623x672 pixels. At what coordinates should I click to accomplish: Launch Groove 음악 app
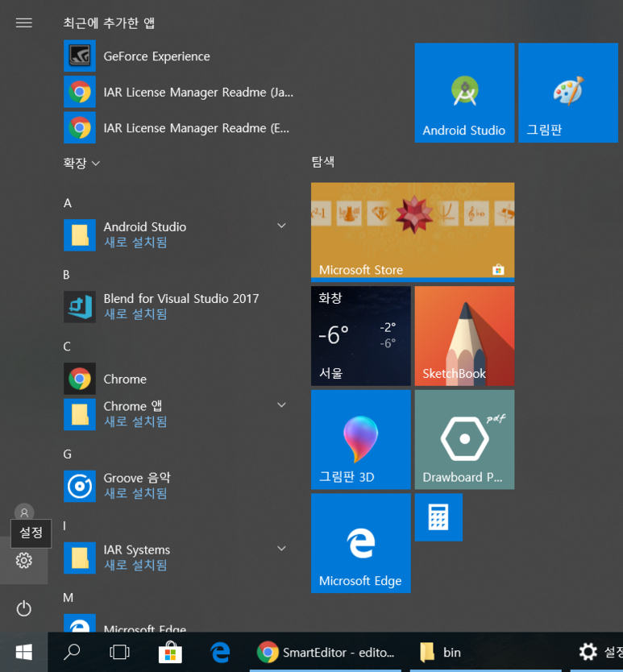coord(179,486)
